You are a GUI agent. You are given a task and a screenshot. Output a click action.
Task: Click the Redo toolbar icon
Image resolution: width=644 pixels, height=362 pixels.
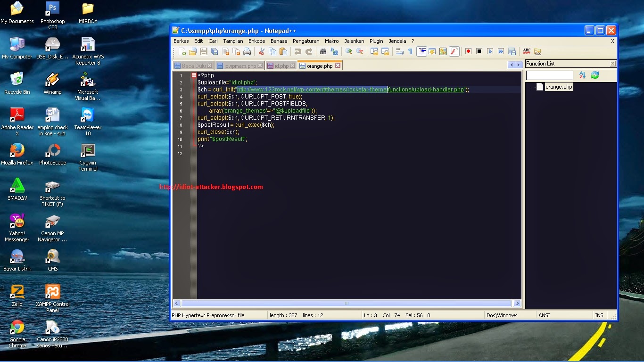click(x=309, y=51)
